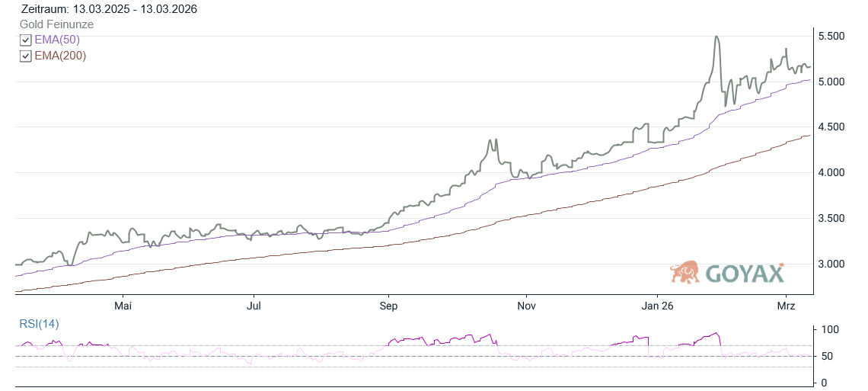Click the Nov marker on time axis
Image resolution: width=868 pixels, height=391 pixels.
[526, 306]
